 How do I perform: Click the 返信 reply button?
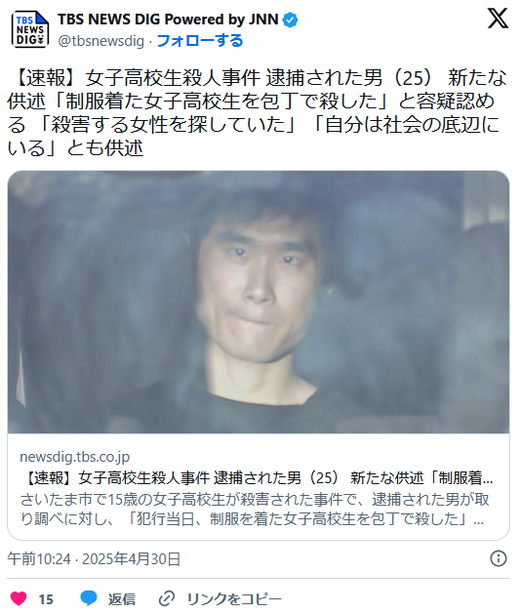pos(122,599)
